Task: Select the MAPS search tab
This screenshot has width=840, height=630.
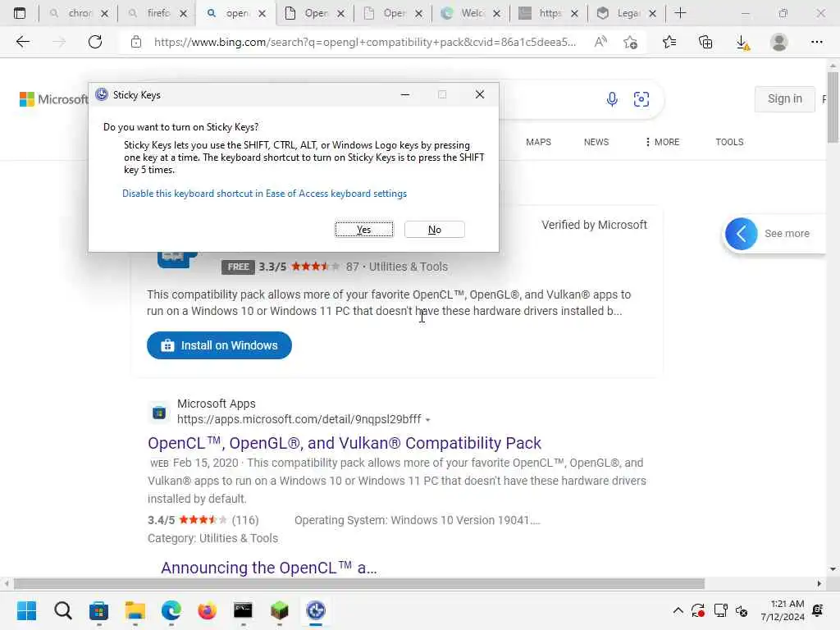Action: 538,142
